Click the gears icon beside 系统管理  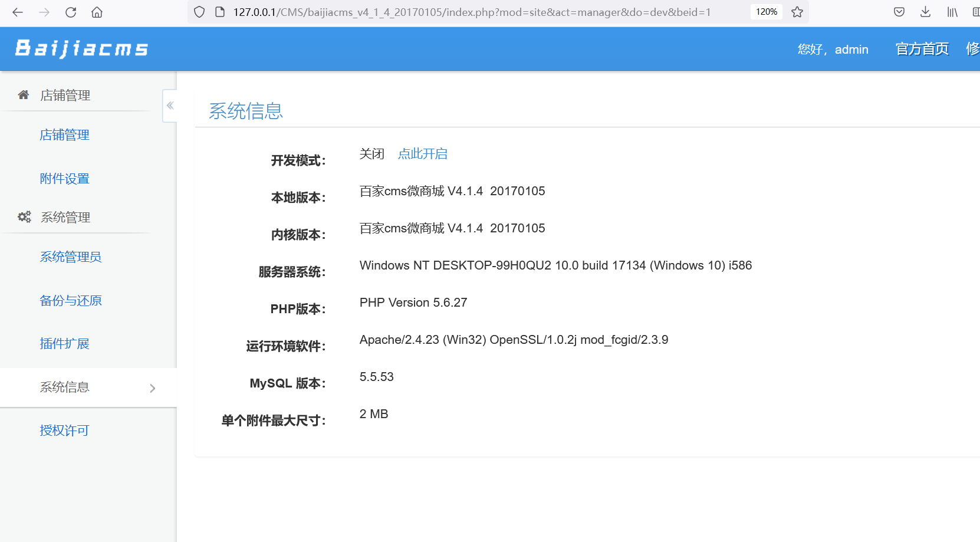(x=24, y=216)
